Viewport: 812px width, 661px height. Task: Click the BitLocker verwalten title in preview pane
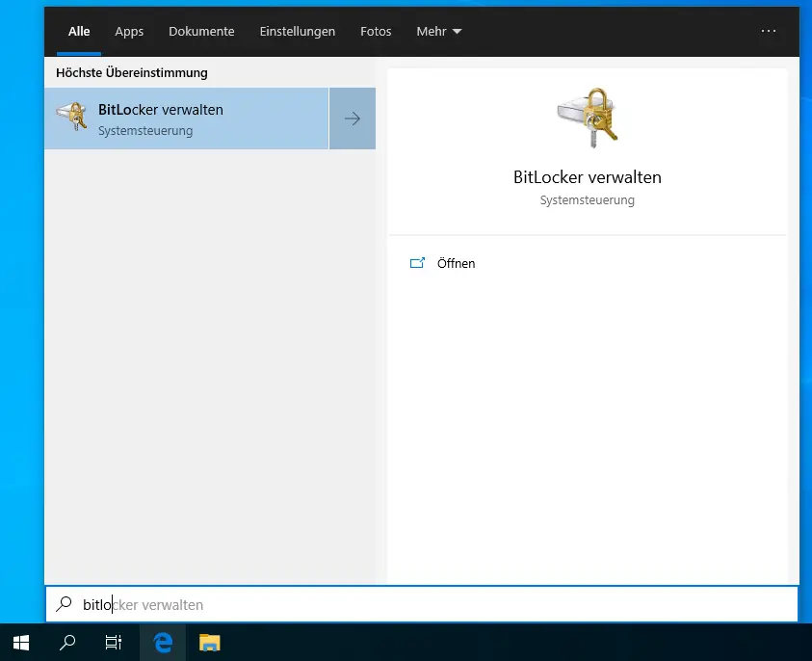click(588, 177)
